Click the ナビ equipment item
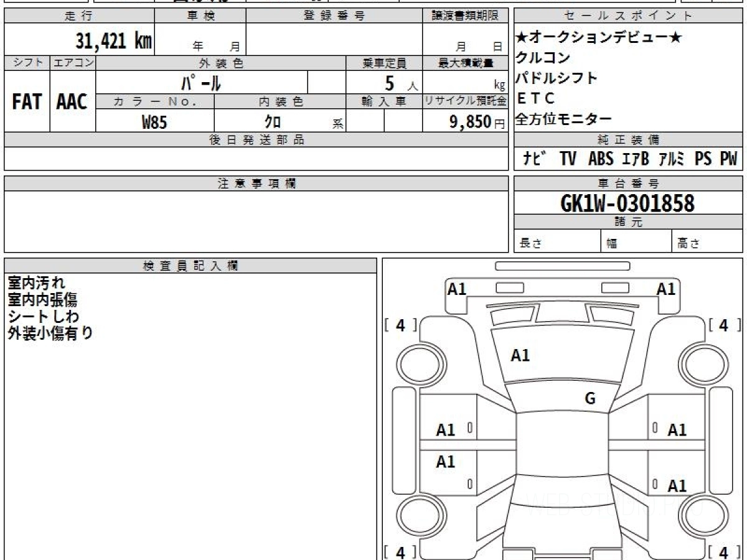The image size is (747, 560). tap(535, 159)
